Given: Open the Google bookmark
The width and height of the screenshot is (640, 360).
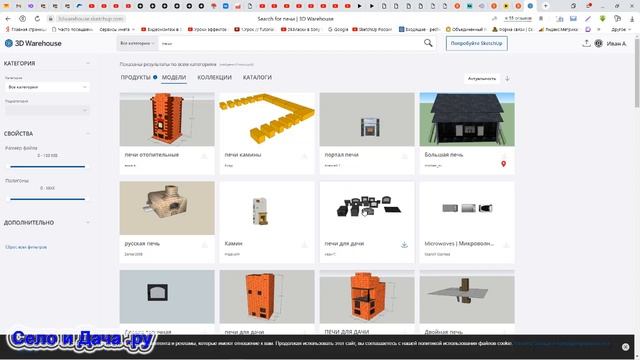Looking at the screenshot, I should (338, 29).
